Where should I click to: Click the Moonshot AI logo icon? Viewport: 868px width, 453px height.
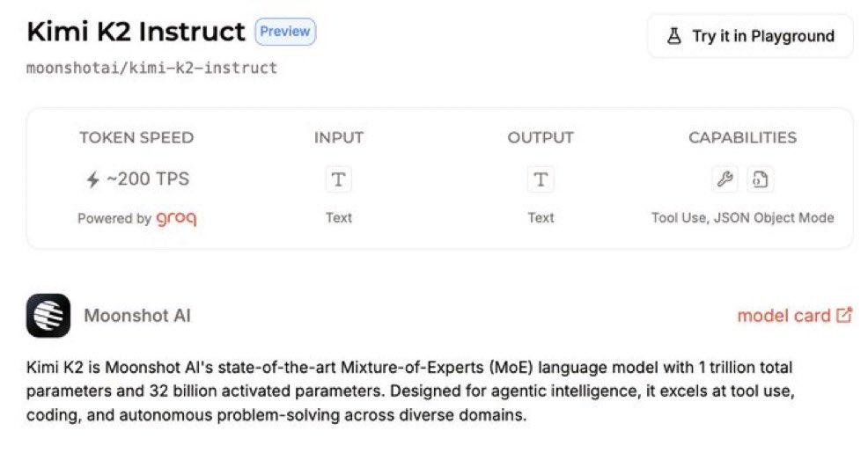[48, 315]
